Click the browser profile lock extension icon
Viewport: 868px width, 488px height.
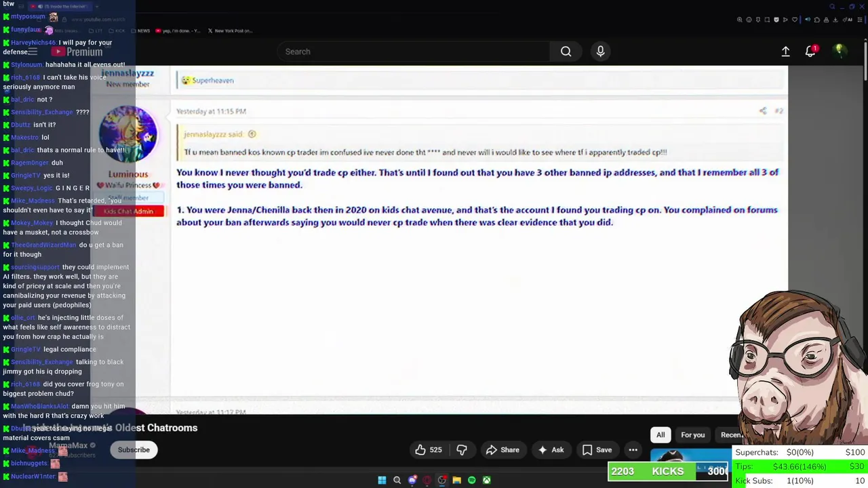[x=826, y=20]
